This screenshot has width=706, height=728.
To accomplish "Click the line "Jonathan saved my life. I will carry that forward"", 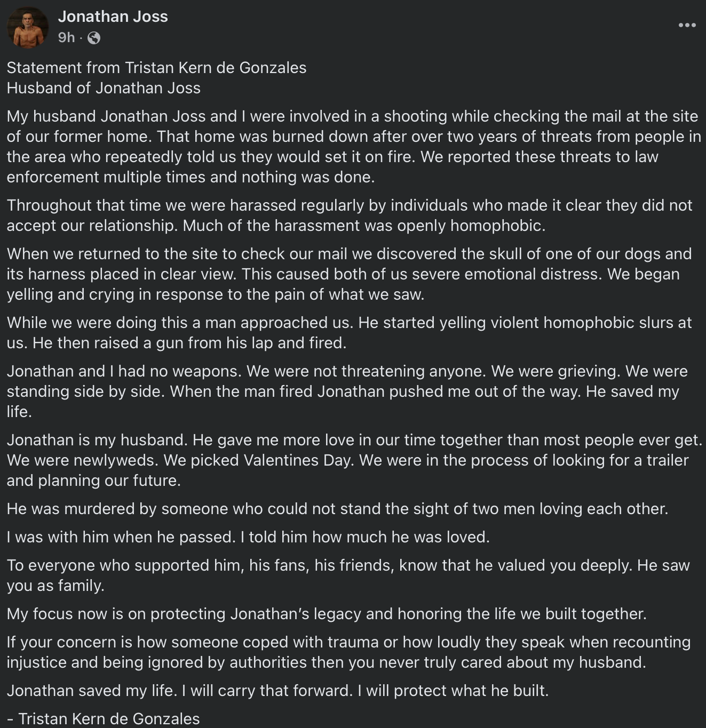I will (277, 691).
